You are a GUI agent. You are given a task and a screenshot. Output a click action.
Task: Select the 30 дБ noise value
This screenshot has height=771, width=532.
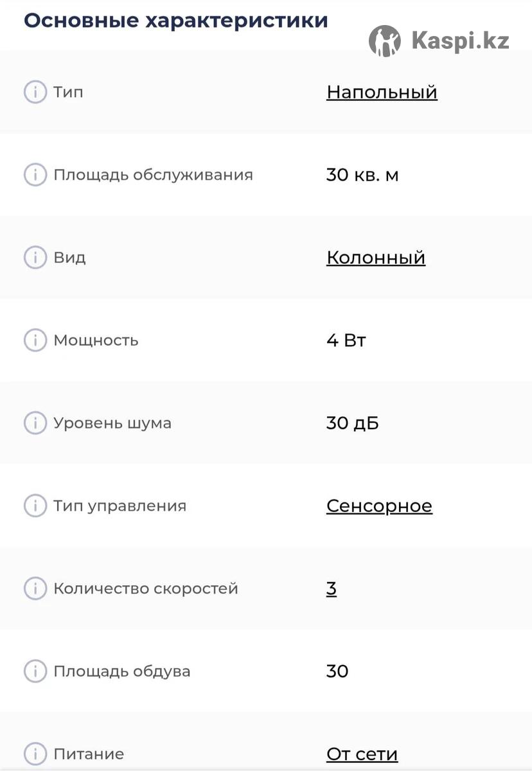pos(353,423)
